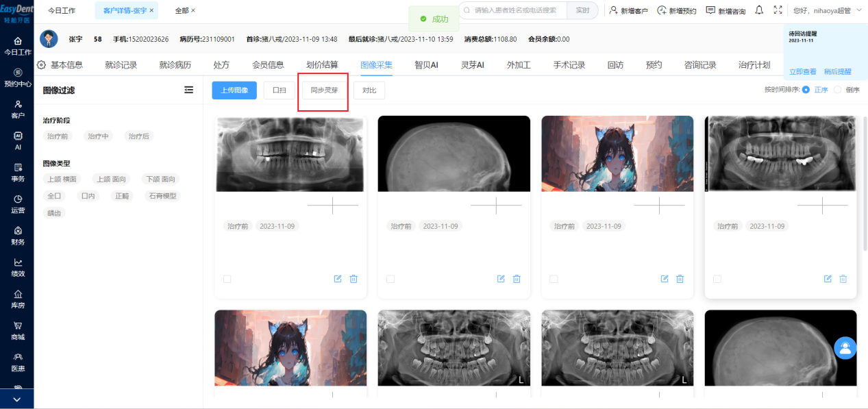Image resolution: width=868 pixels, height=409 pixels.
Task: Switch to the 划价结算 tab
Action: click(x=322, y=65)
